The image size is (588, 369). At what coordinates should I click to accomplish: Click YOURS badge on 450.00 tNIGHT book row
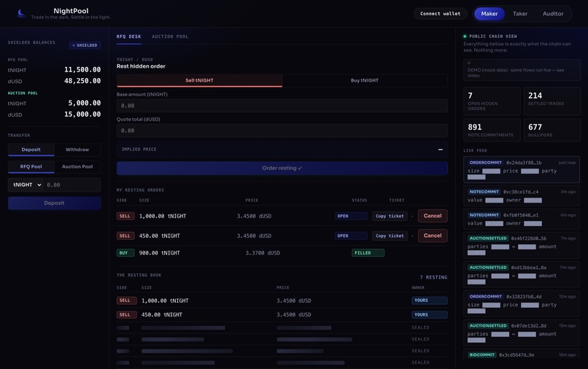(x=430, y=314)
